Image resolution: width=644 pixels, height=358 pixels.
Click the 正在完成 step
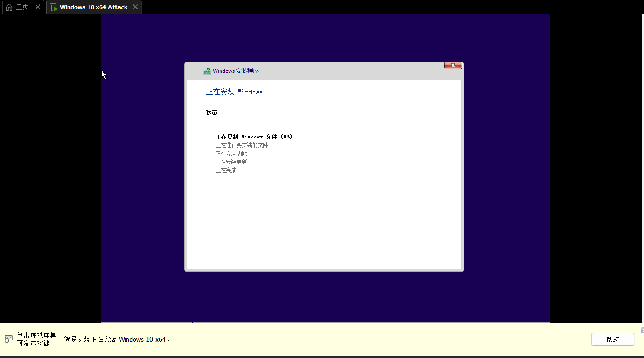[x=226, y=170]
